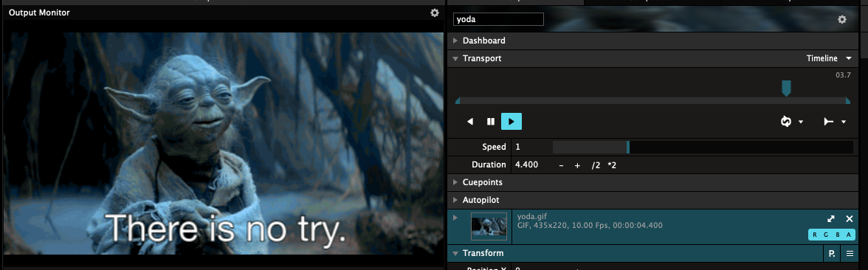Image resolution: width=868 pixels, height=270 pixels.
Task: Pause the clip playback
Action: tap(490, 121)
